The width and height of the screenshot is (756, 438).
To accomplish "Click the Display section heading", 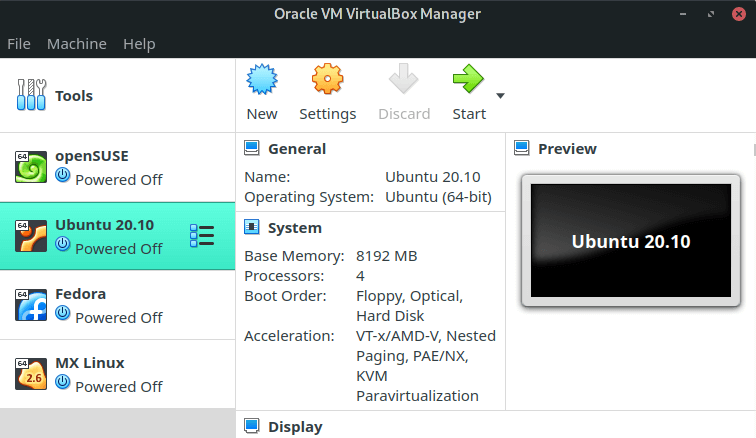I will (x=295, y=427).
